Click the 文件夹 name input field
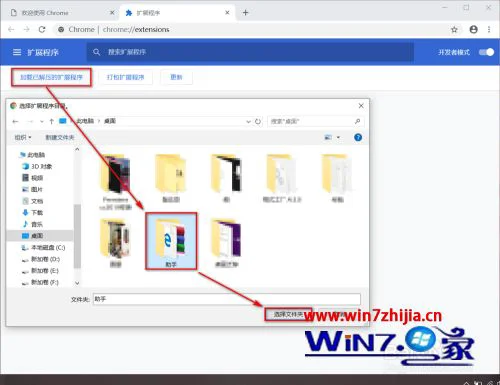Image resolution: width=500 pixels, height=385 pixels. pyautogui.click(x=227, y=299)
